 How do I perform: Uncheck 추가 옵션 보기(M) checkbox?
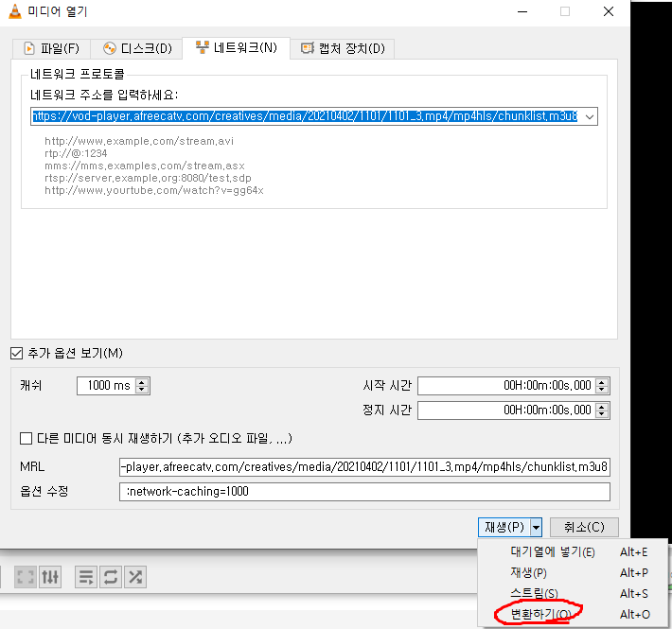[17, 353]
